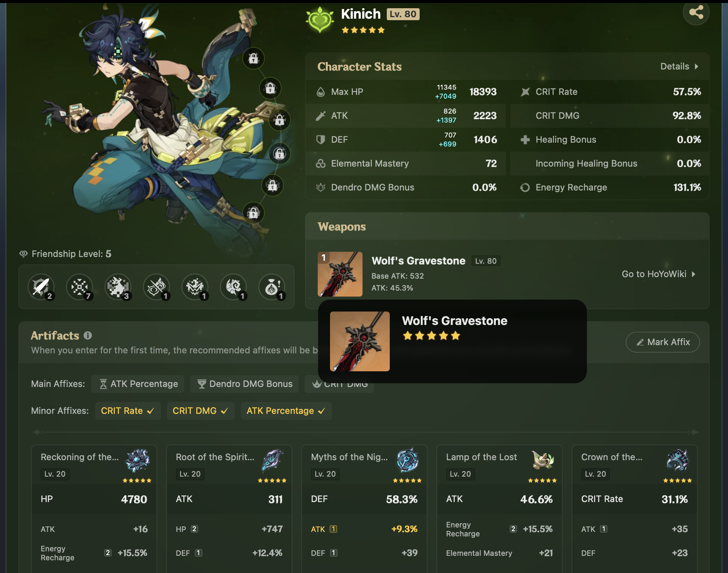This screenshot has height=573, width=728.
Task: Click the Mark Affix button
Action: (663, 342)
